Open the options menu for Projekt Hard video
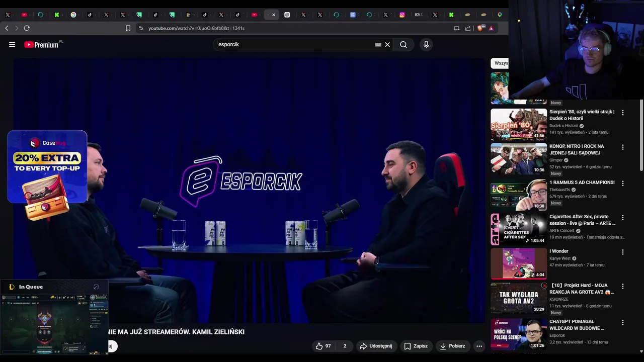This screenshot has height=362, width=644. 623,286
